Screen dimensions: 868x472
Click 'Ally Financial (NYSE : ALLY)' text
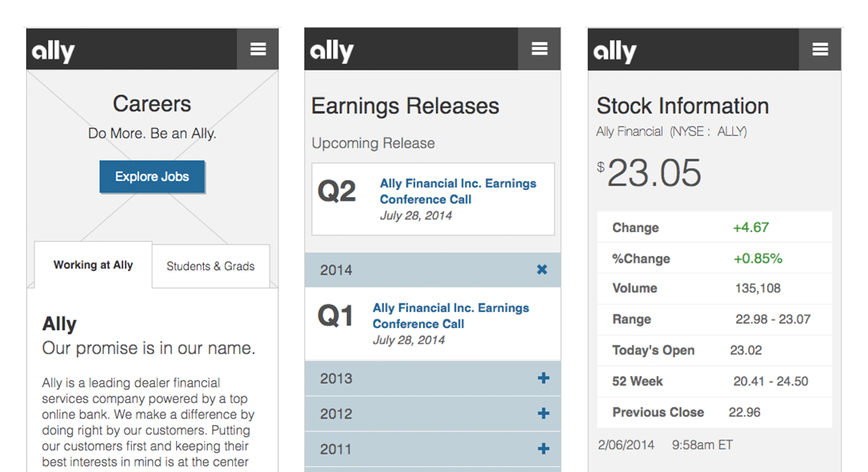pos(671,132)
